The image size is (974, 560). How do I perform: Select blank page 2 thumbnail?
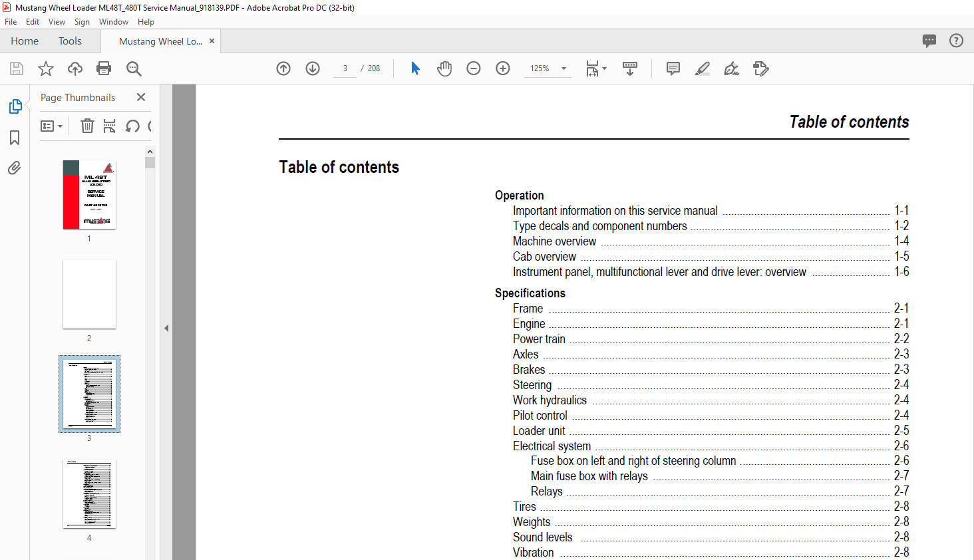(x=89, y=295)
